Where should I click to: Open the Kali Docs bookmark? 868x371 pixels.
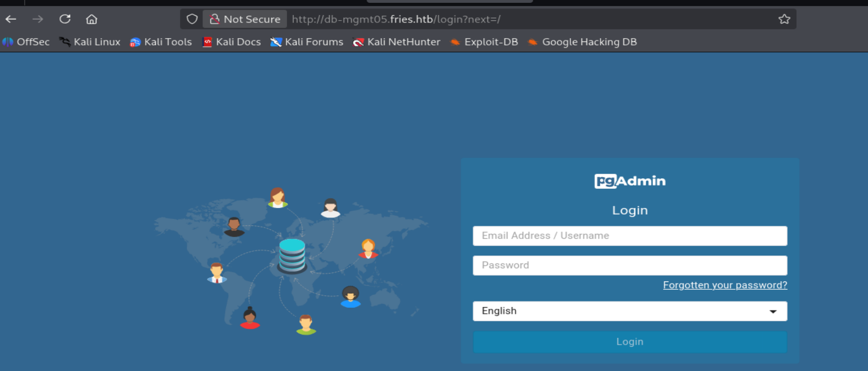point(232,42)
